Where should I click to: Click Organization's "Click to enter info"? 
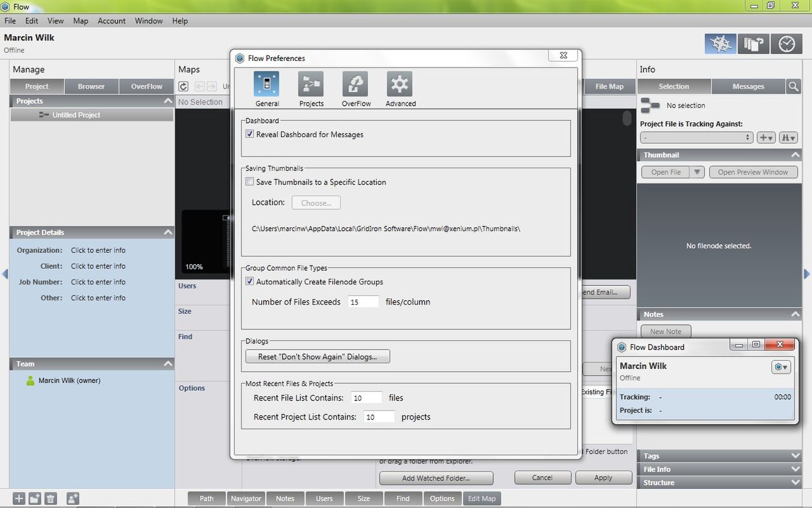(x=98, y=250)
